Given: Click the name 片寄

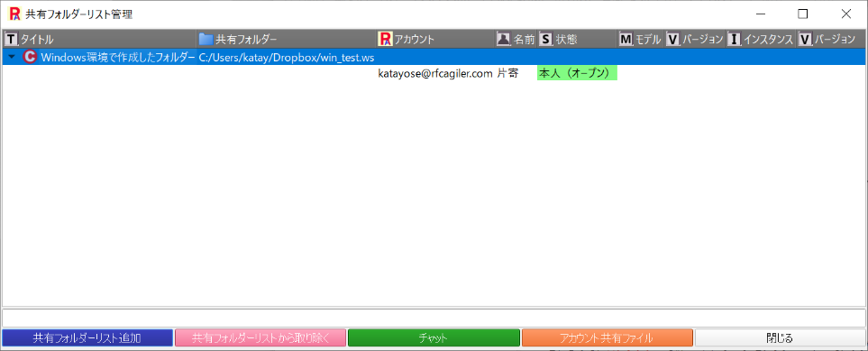Looking at the screenshot, I should (x=507, y=74).
